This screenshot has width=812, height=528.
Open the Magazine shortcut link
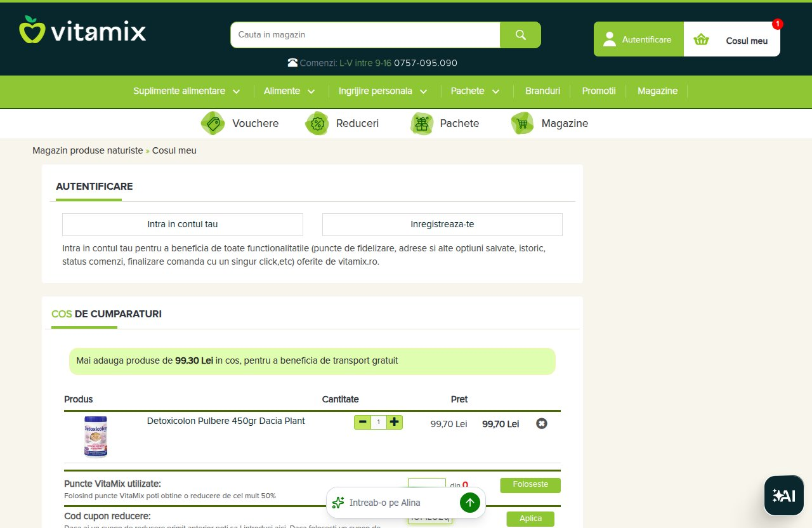(565, 123)
